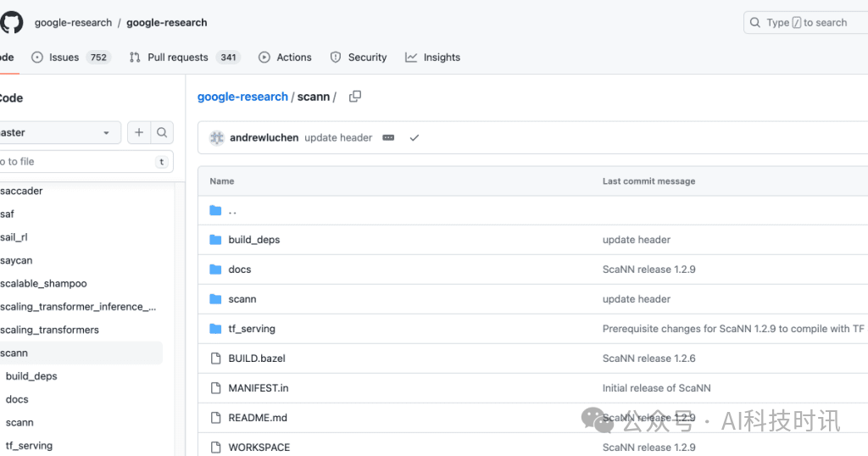Viewport: 868px width, 456px height.
Task: Open the WORKSPACE file
Action: click(259, 448)
